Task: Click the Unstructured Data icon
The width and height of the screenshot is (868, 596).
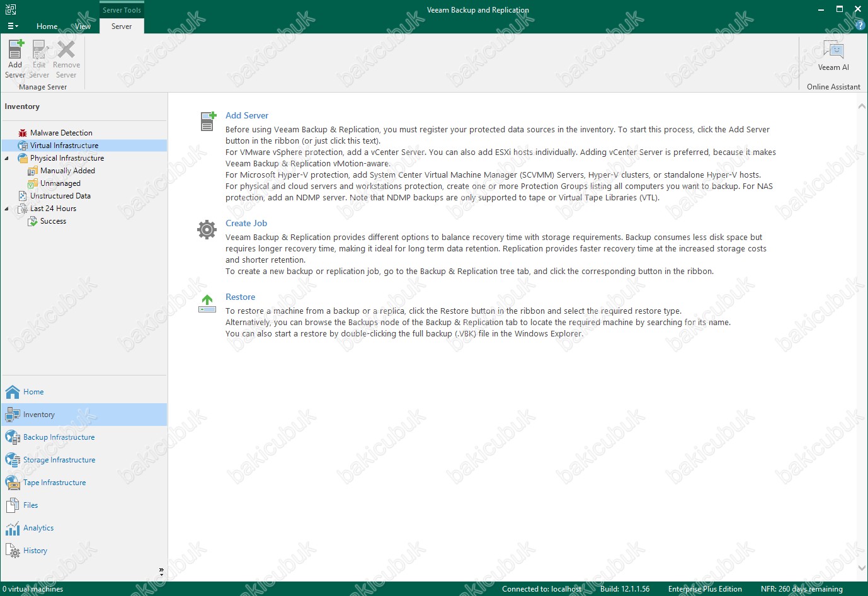Action: point(23,196)
